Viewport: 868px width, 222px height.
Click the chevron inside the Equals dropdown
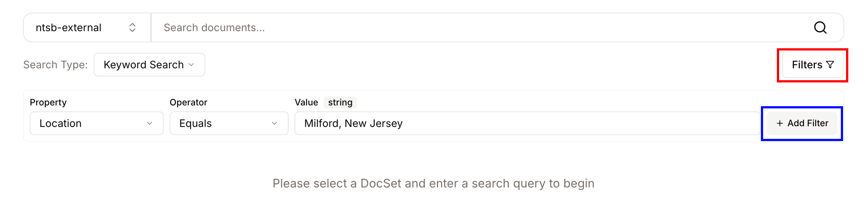274,123
